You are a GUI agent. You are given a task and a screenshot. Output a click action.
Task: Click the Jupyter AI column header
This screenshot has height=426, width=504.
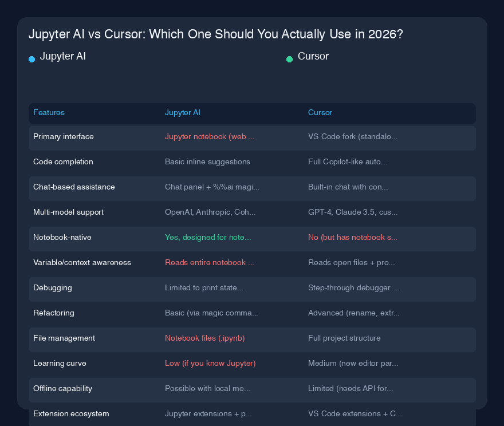tap(183, 112)
